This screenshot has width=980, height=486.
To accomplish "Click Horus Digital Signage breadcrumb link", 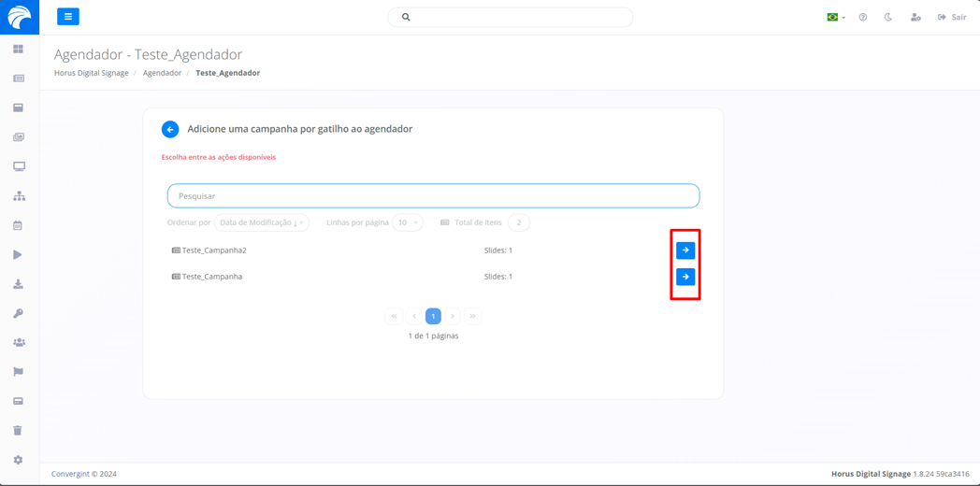I will coord(92,73).
